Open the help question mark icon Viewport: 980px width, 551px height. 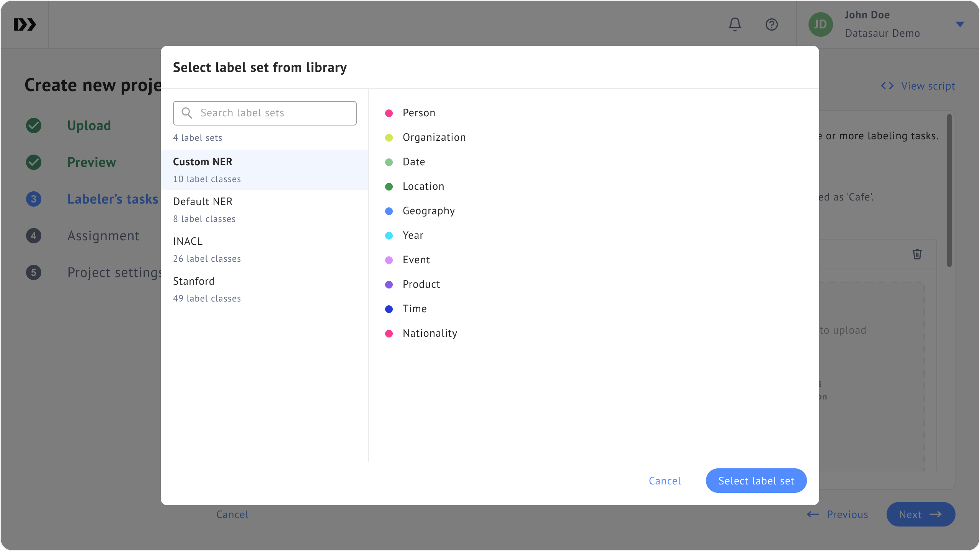(x=771, y=24)
